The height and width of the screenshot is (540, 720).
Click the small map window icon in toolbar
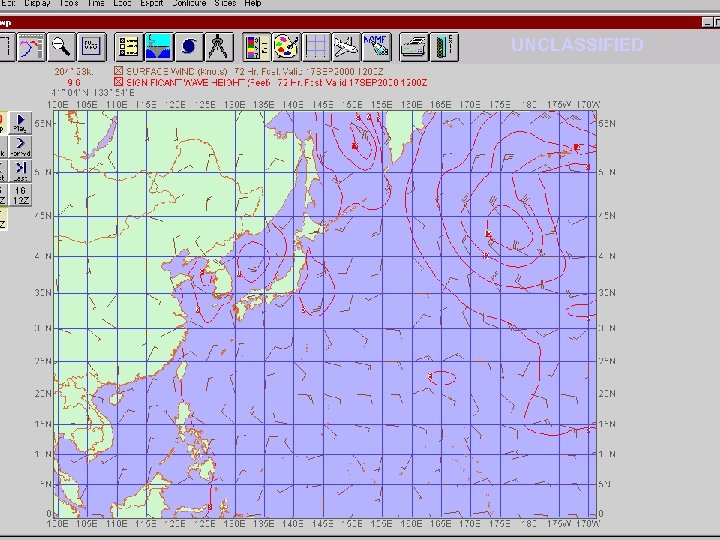click(91, 47)
